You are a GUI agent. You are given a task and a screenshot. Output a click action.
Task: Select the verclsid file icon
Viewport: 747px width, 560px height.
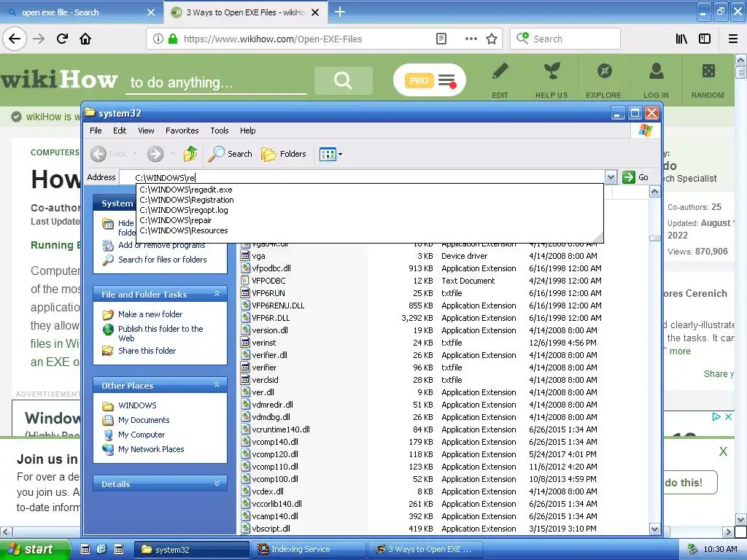(245, 379)
